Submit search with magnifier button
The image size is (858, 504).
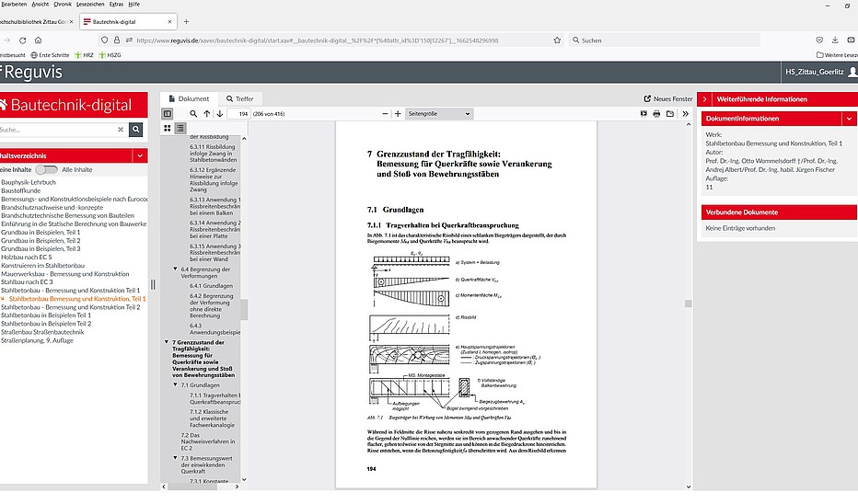click(x=135, y=130)
